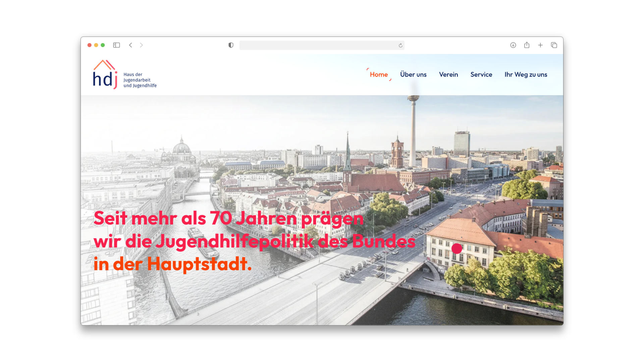
Task: Reload the page with the refresh icon
Action: tap(400, 46)
